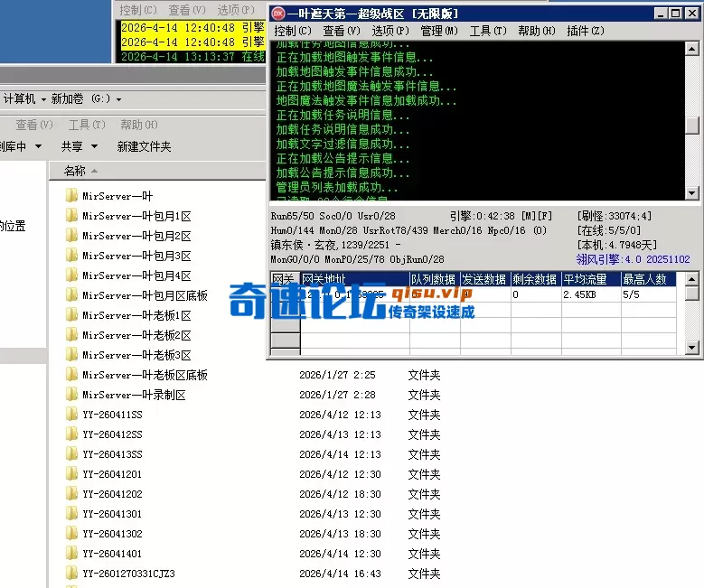704x588 pixels.
Task: Click the 剩余数据 column header
Action: 536,279
